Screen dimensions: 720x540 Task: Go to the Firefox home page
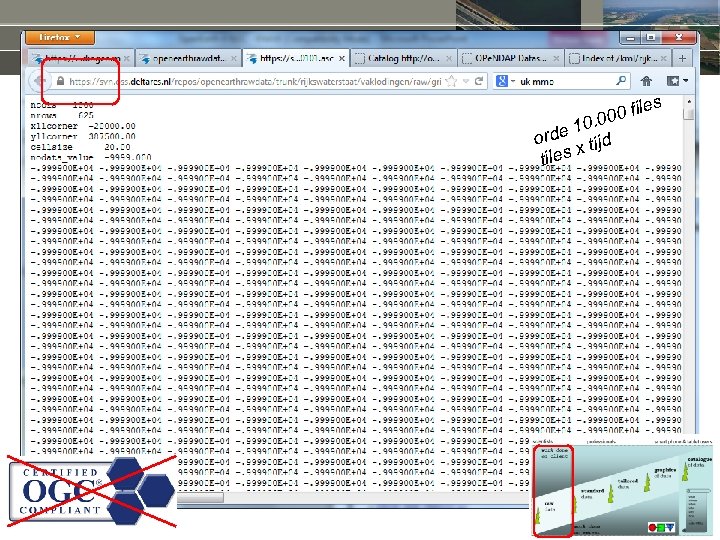647,81
